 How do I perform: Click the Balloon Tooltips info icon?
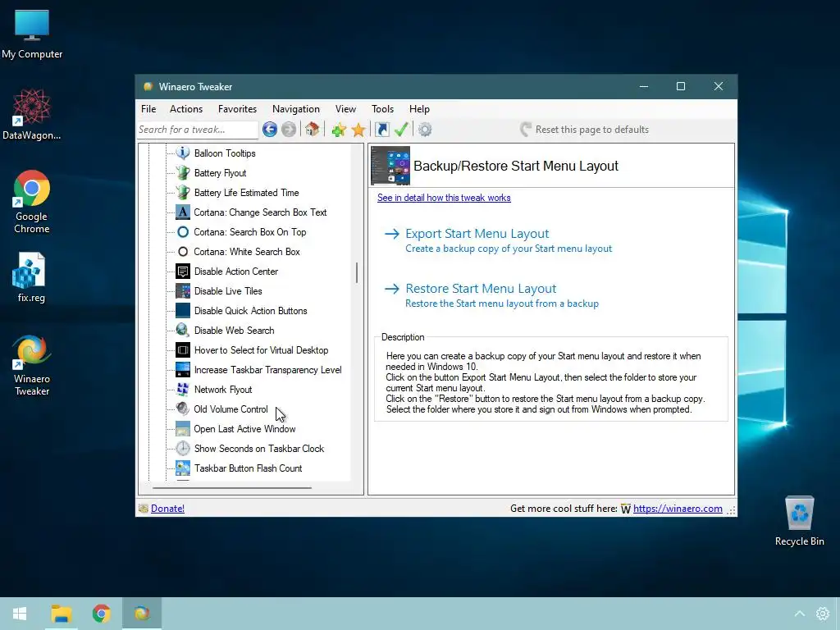point(183,153)
